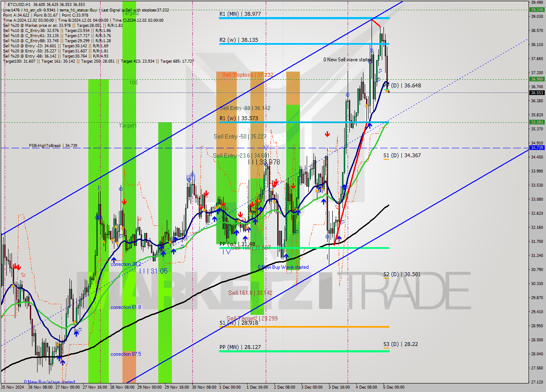The width and height of the screenshot is (546, 392).
Task: Click the 'correction 87.5' label
Action: [126, 354]
